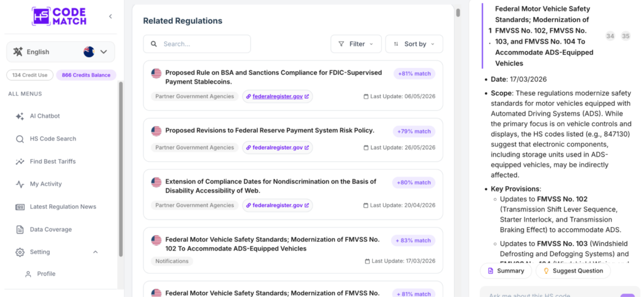Select the Profile submenu item
The image size is (644, 297).
46,274
